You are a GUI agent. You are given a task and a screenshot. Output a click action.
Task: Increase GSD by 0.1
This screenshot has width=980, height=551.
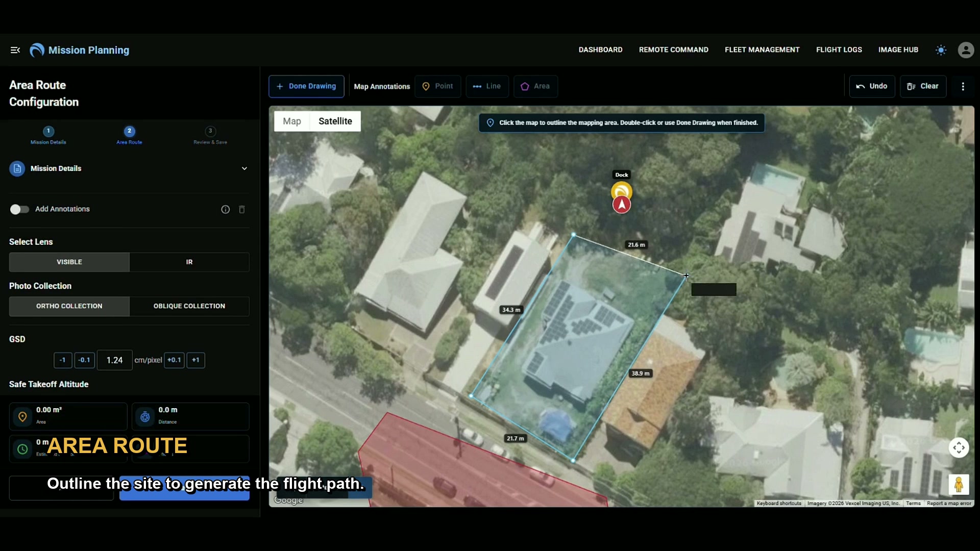[x=174, y=360]
